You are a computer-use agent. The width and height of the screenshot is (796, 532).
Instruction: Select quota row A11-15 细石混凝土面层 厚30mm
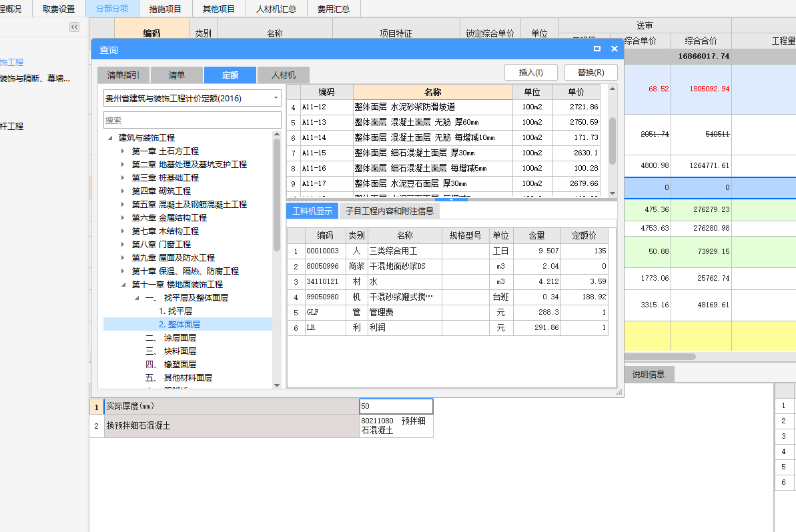click(x=443, y=153)
